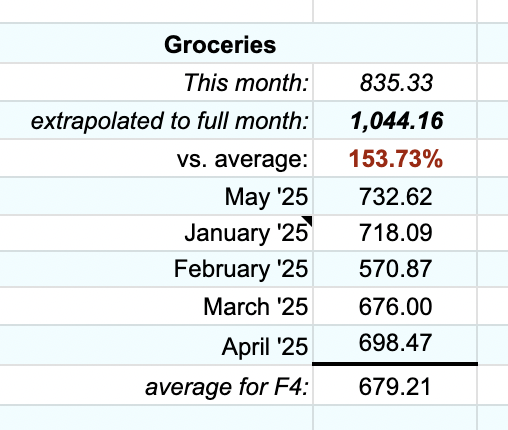This screenshot has width=508, height=430.
Task: Click the 676.00 value for March
Action: tap(396, 307)
